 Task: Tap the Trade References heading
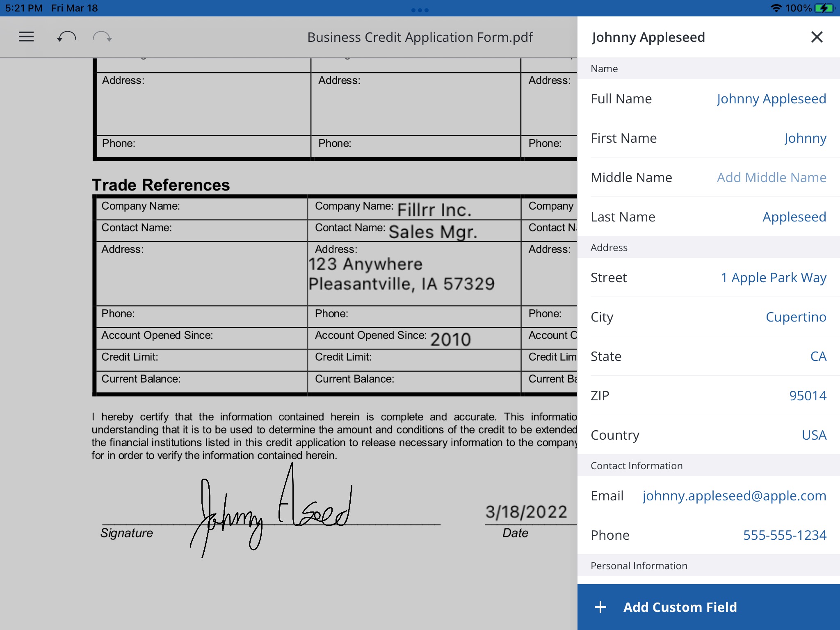click(x=161, y=185)
